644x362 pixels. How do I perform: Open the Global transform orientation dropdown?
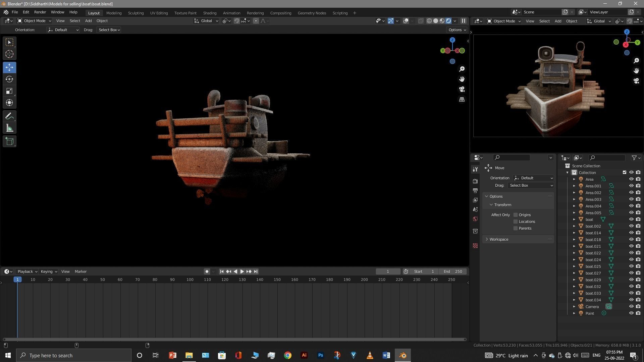tap(206, 21)
